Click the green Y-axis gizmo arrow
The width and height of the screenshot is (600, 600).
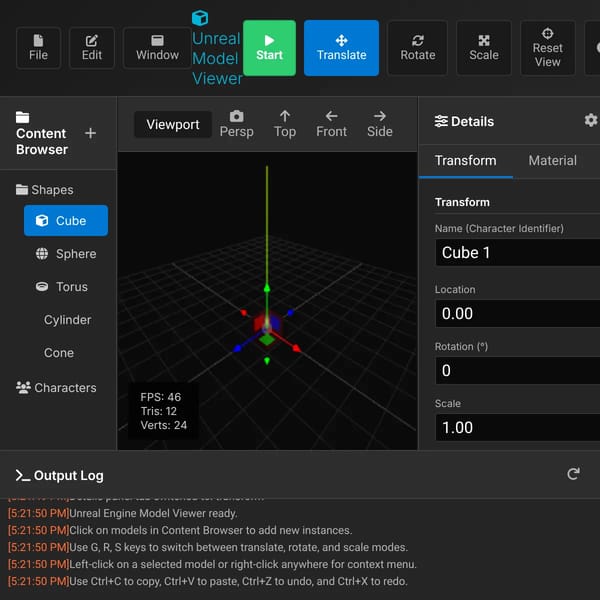click(267, 288)
